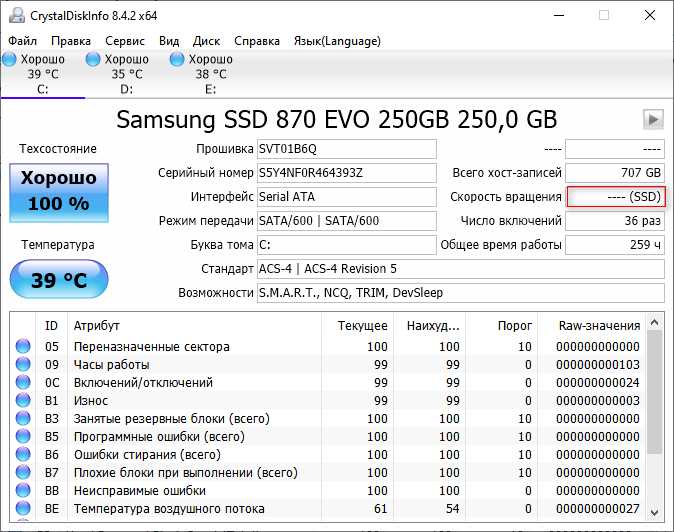Open the Вид menu

[x=169, y=41]
